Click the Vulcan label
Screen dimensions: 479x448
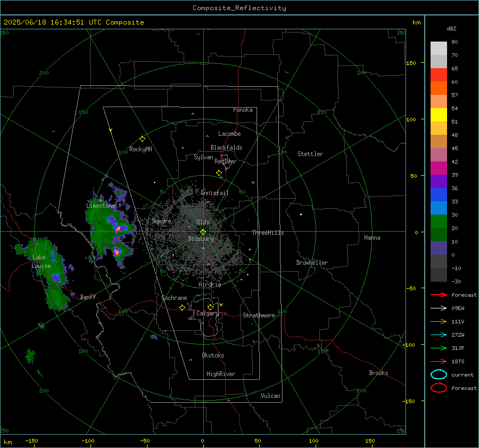[270, 396]
